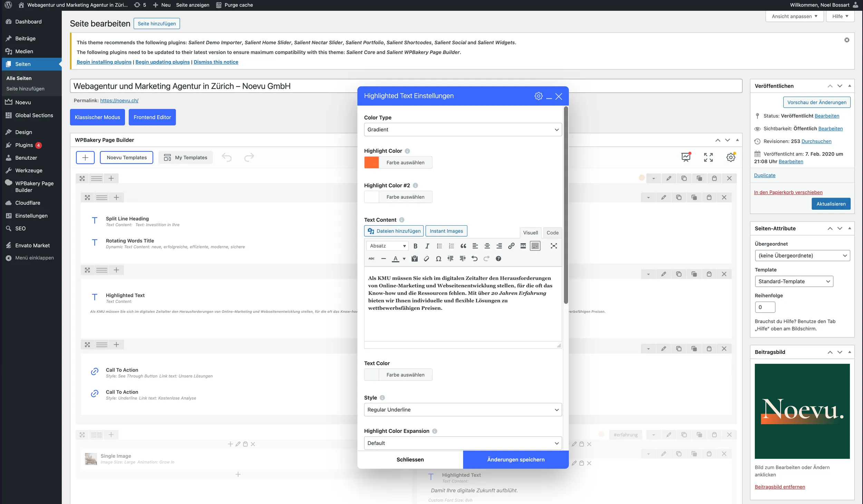Insert a blockquote
Image resolution: width=863 pixels, height=504 pixels.
click(x=463, y=246)
